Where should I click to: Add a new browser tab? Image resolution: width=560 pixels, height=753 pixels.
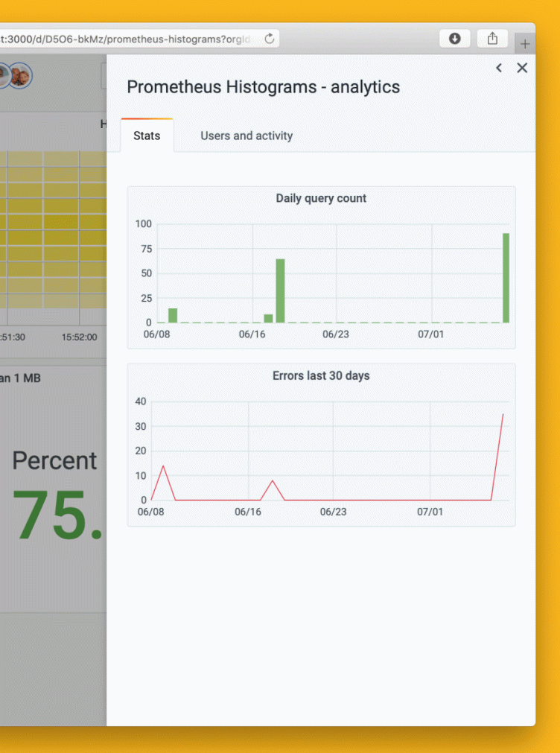[524, 44]
